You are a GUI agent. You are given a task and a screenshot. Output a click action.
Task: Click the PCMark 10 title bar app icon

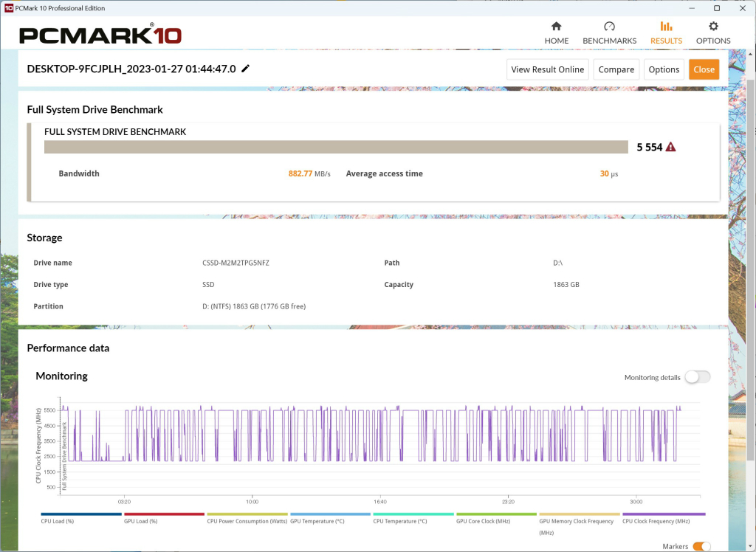8,8
